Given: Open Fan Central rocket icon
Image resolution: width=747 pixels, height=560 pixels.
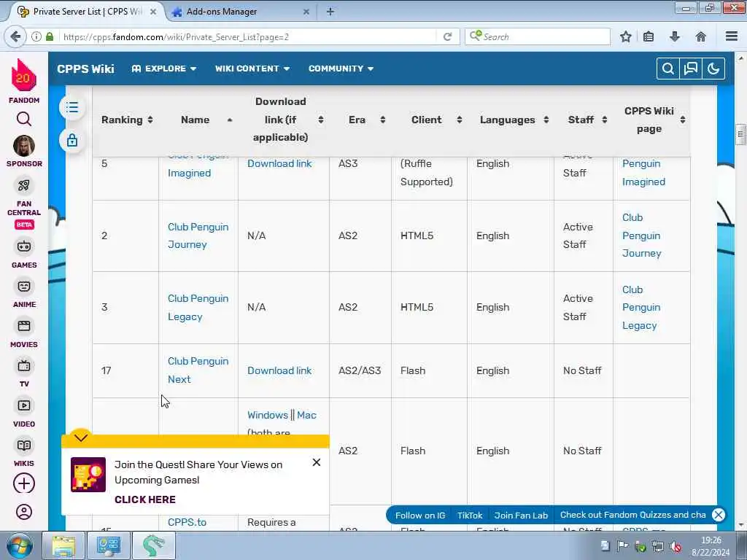Looking at the screenshot, I should tap(24, 185).
